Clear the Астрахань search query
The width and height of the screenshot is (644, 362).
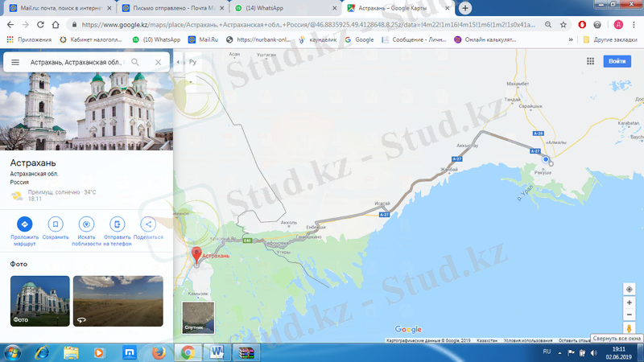click(x=158, y=63)
